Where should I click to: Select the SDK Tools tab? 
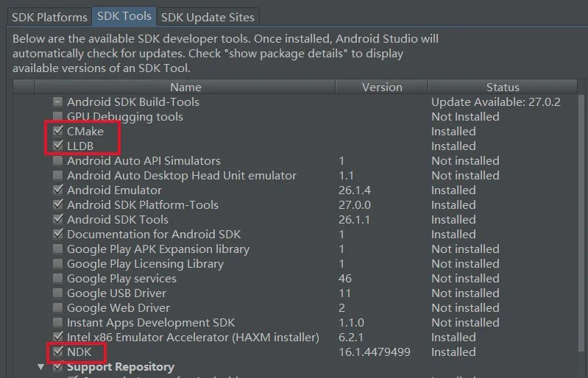(123, 15)
